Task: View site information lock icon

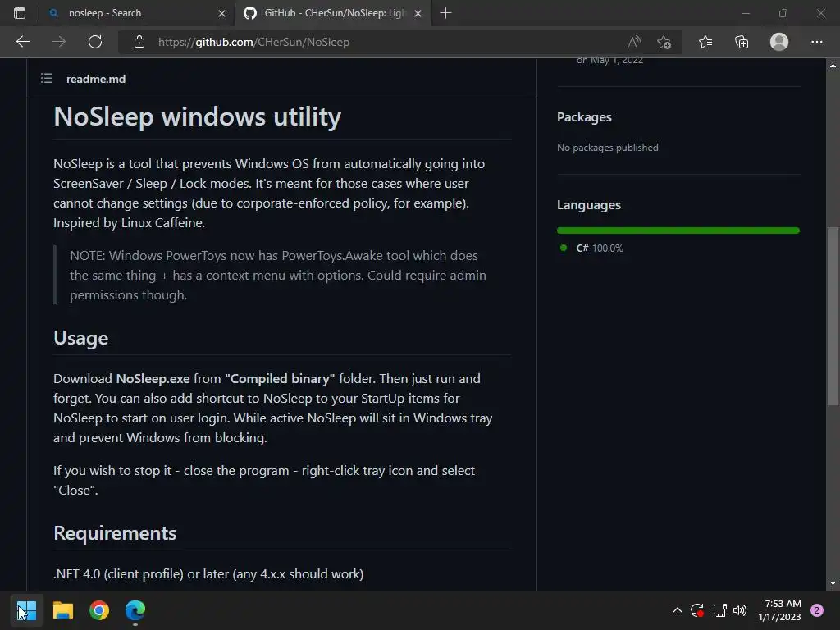Action: point(139,42)
